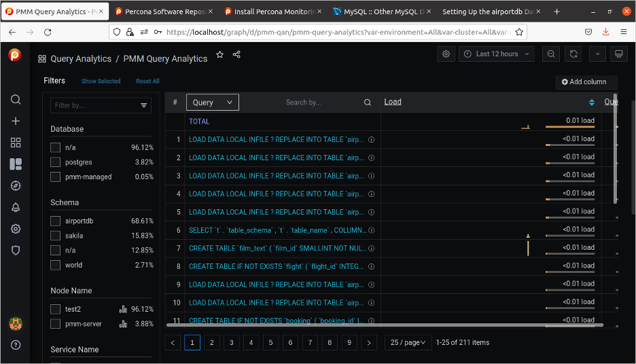Image resolution: width=636 pixels, height=364 pixels.
Task: Open the Query group-by dropdown
Action: click(213, 102)
